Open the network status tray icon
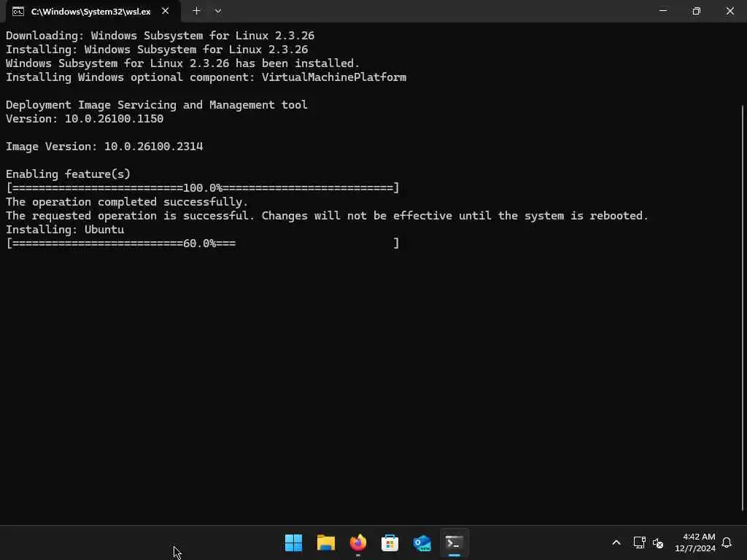The image size is (747, 560). tap(639, 542)
